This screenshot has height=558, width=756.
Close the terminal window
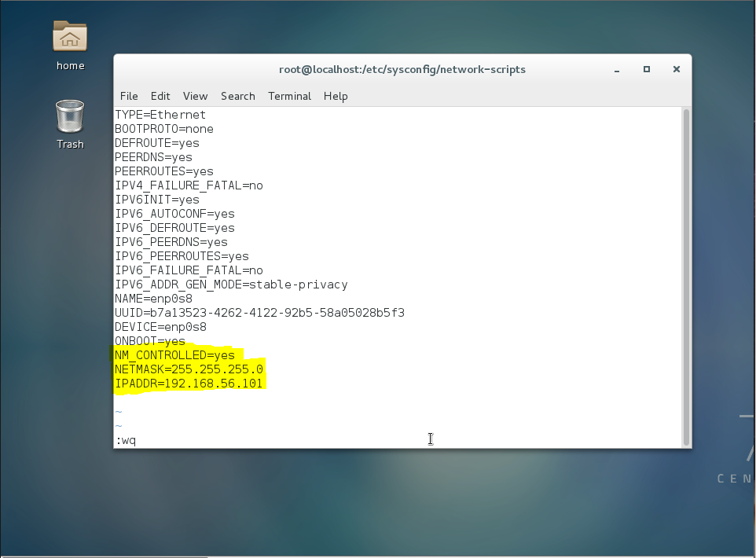point(677,69)
